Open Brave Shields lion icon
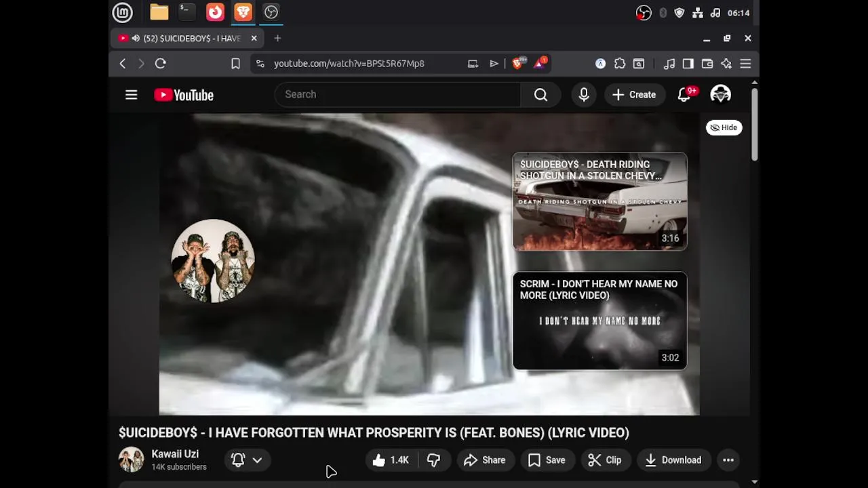Viewport: 868px width, 488px height. point(518,64)
